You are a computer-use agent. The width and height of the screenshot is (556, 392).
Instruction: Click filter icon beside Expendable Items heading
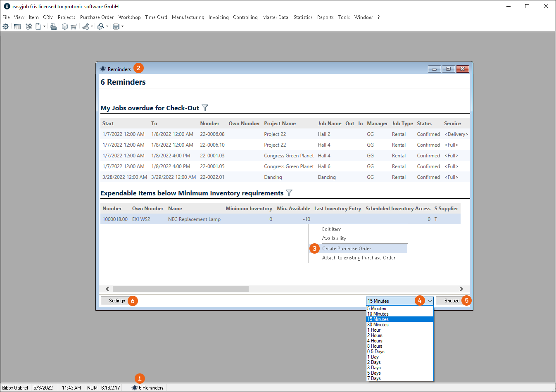pyautogui.click(x=289, y=193)
